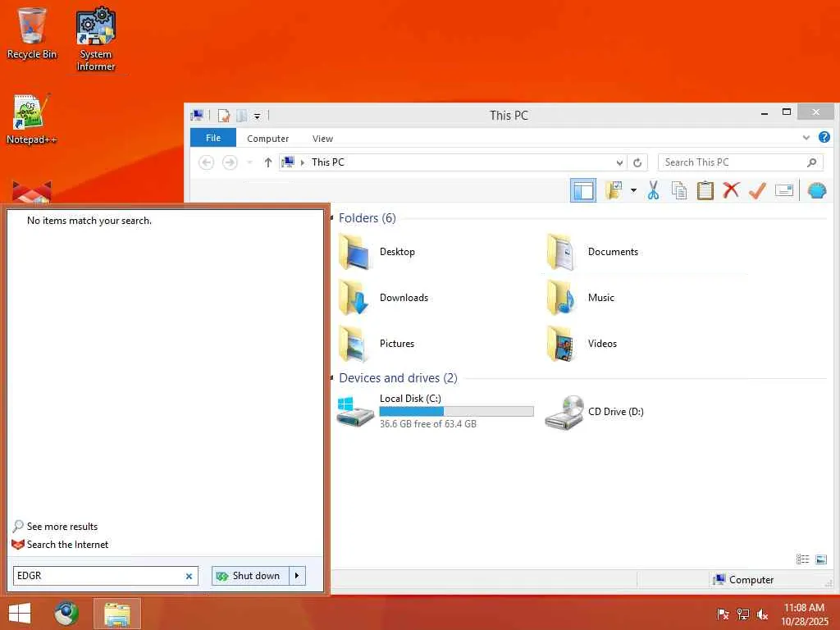Expand the ribbon with the chevron

click(x=806, y=138)
